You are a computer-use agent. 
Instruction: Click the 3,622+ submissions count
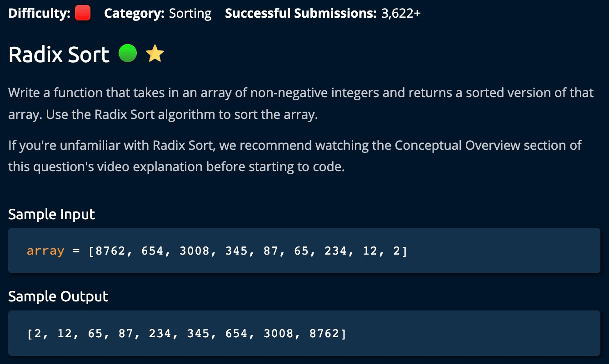[401, 14]
